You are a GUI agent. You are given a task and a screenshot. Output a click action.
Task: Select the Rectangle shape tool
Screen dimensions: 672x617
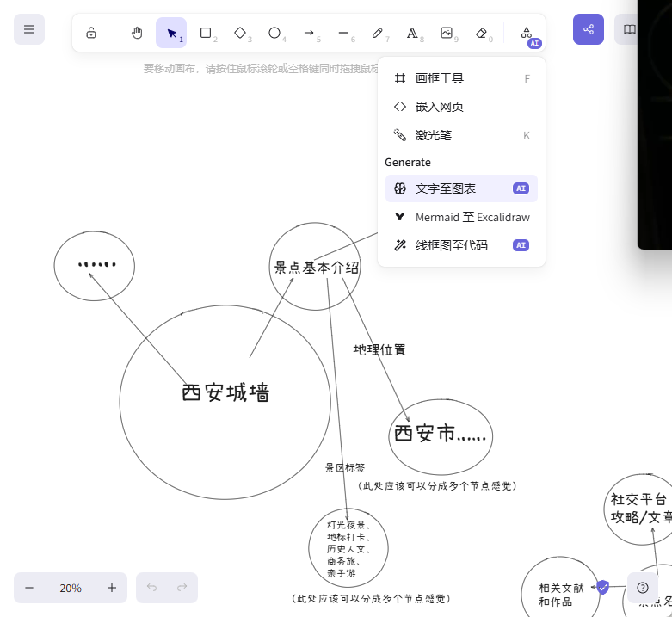[206, 33]
